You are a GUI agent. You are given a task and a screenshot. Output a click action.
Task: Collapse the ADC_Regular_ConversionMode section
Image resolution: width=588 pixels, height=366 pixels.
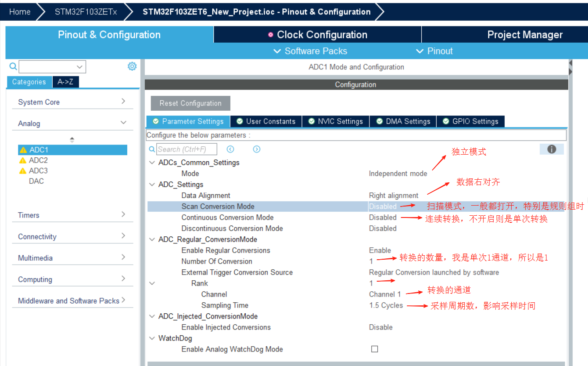click(x=151, y=239)
